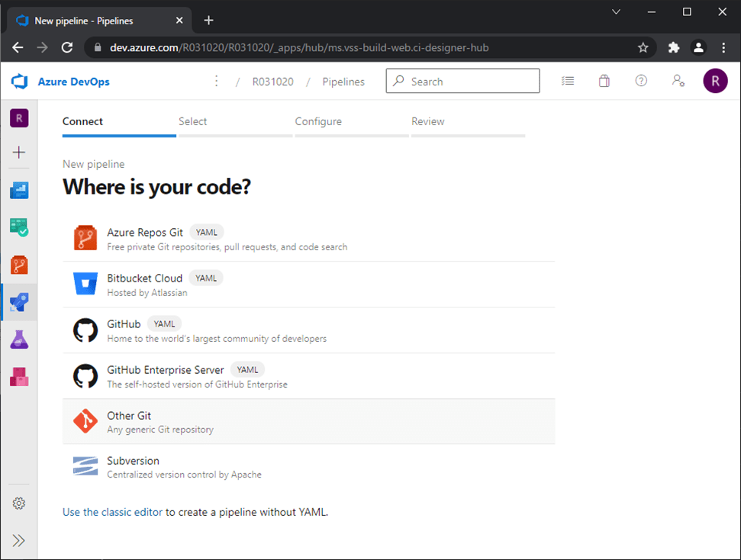Close the New pipeline browser tab

(x=179, y=21)
